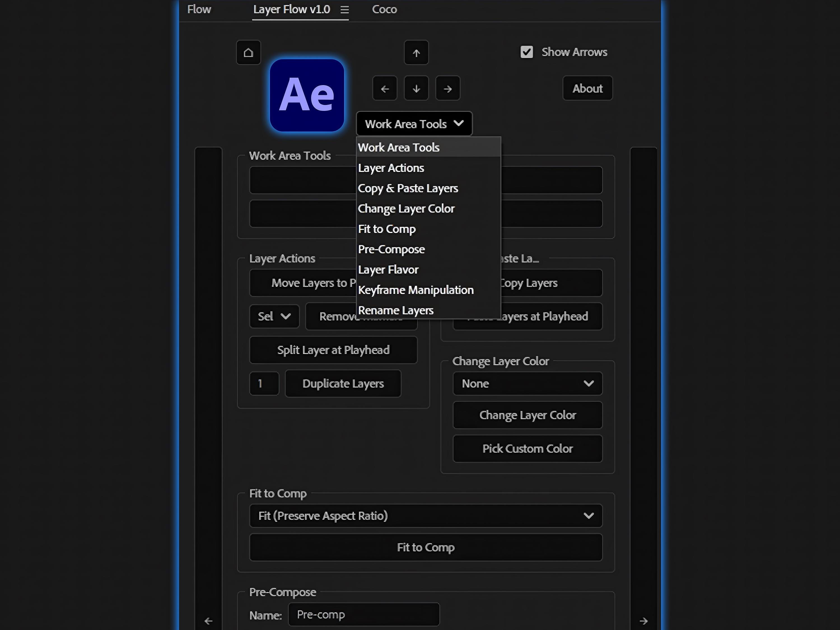
Task: Select the Layer Flow v1.0 tab
Action: tap(292, 10)
